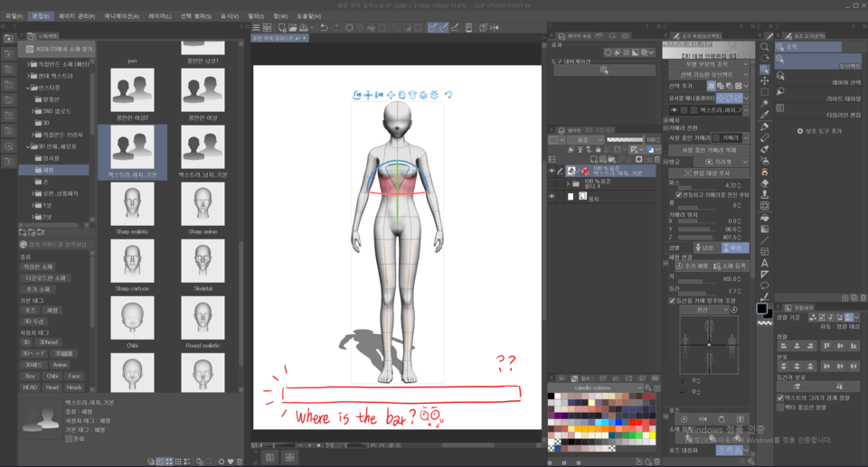The width and height of the screenshot is (868, 467).
Task: Expand the 배치 section in Tool property
Action: pos(666,120)
